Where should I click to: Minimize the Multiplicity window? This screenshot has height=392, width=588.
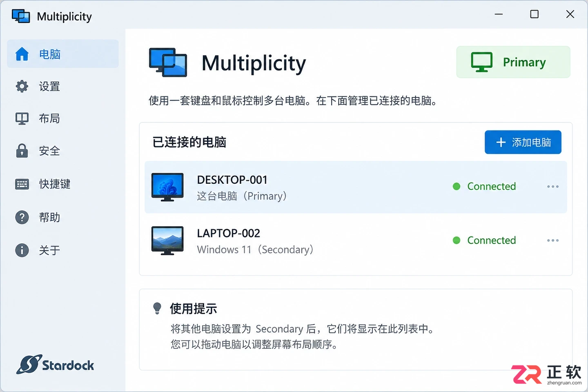(x=499, y=14)
